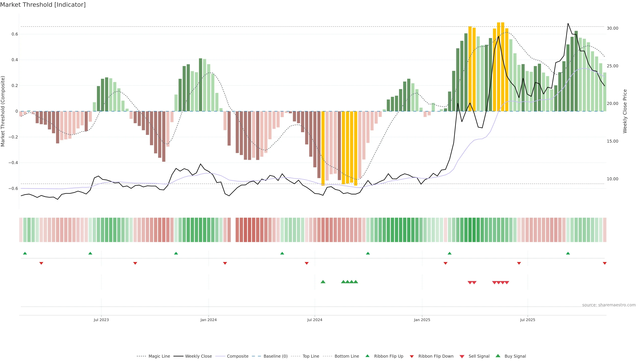Click the Market Threshold [Indicator] title
The height and width of the screenshot is (362, 644).
[43, 5]
